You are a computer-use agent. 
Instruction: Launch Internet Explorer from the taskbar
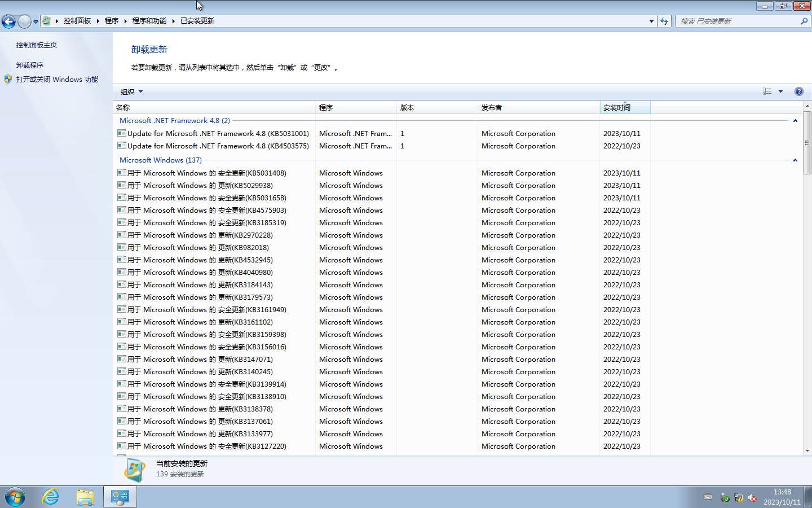(51, 497)
